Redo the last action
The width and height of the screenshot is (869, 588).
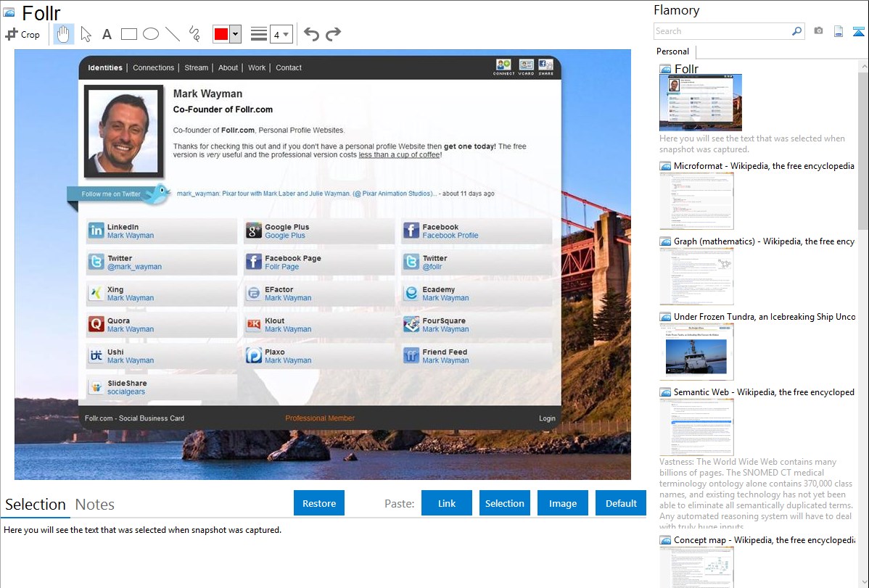pos(333,34)
